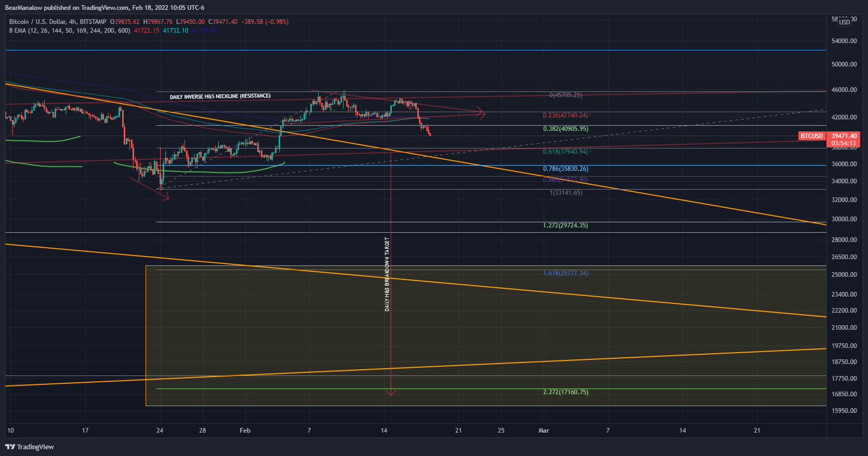This screenshot has width=868, height=456.
Task: Click the TradingView logo in the footer
Action: (x=30, y=447)
